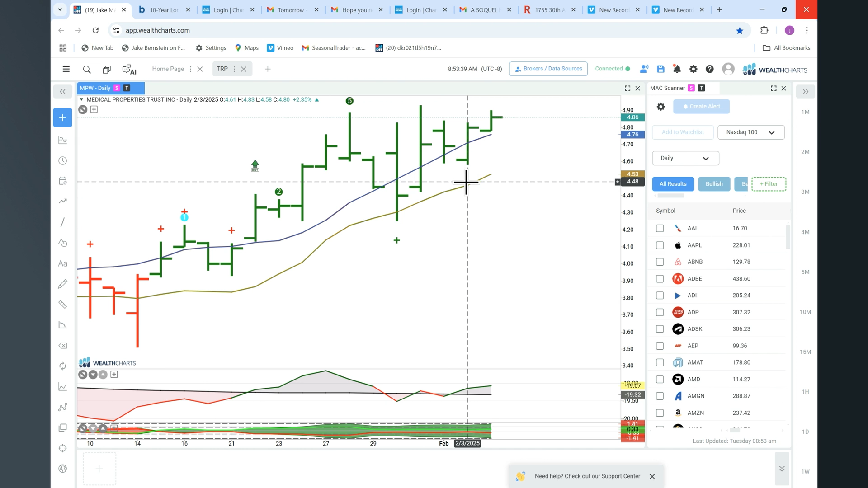Viewport: 868px width, 488px height.
Task: Switch to the 1755 30th browser tab
Action: coord(549,10)
